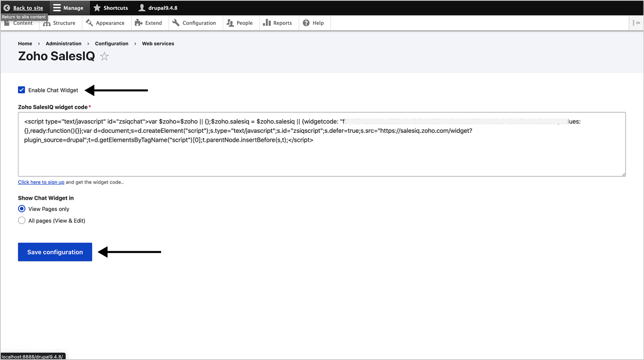
Task: Toggle toolbar orientation icon at right edge
Action: (x=636, y=23)
